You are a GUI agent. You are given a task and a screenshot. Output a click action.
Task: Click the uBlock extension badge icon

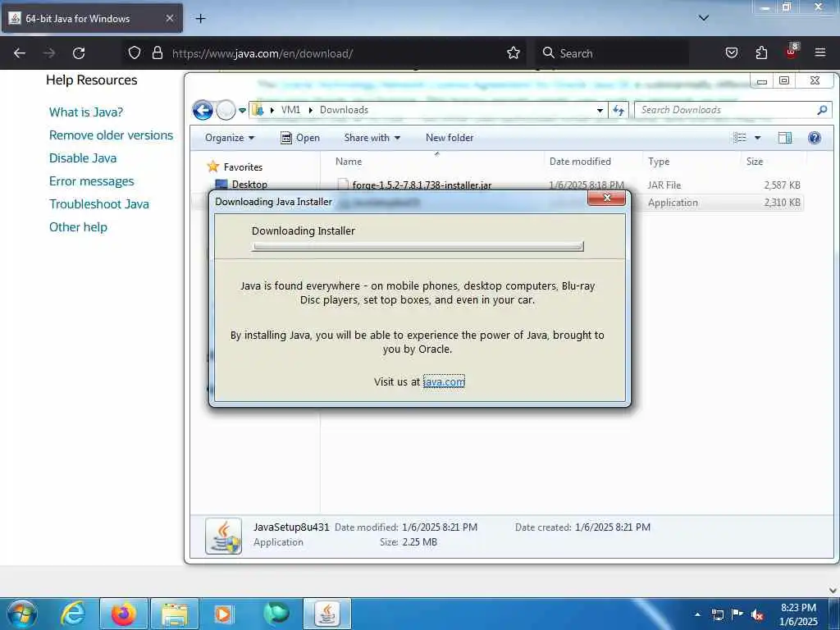tap(792, 52)
